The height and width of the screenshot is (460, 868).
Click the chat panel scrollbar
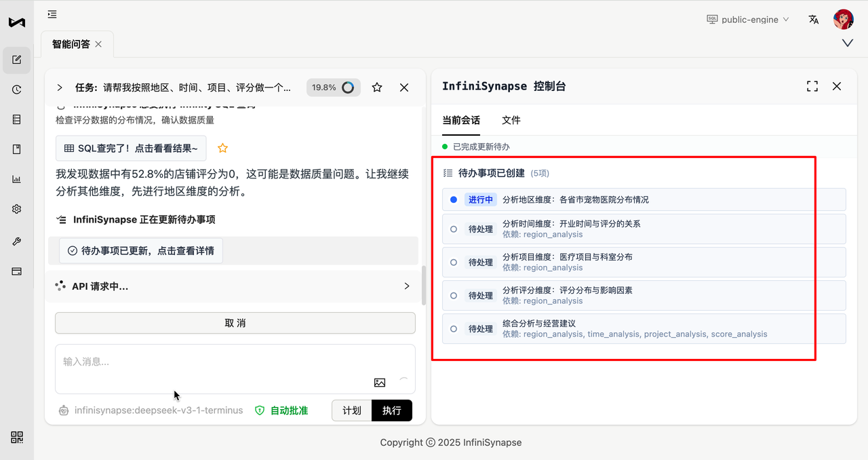(x=424, y=285)
